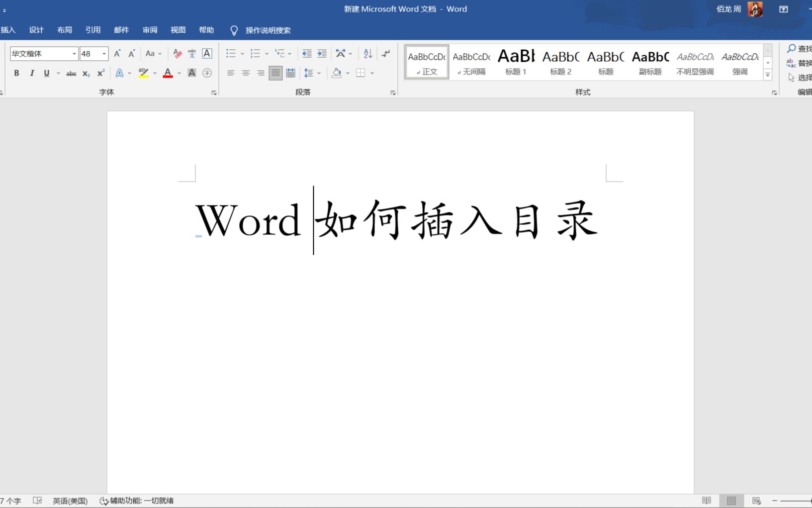Apply multilevel list
Screen dimensions: 812x508
(280, 54)
